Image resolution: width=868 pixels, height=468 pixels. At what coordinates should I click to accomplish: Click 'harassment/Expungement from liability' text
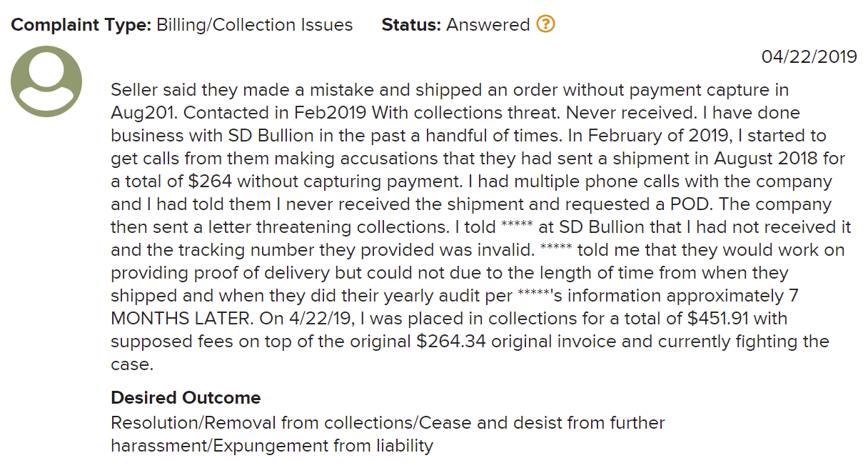click(272, 446)
